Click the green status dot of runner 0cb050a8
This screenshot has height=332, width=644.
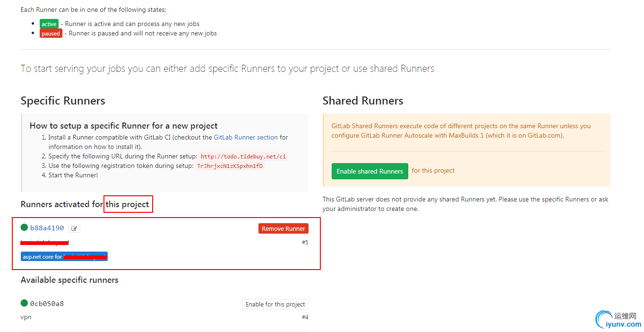click(25, 303)
